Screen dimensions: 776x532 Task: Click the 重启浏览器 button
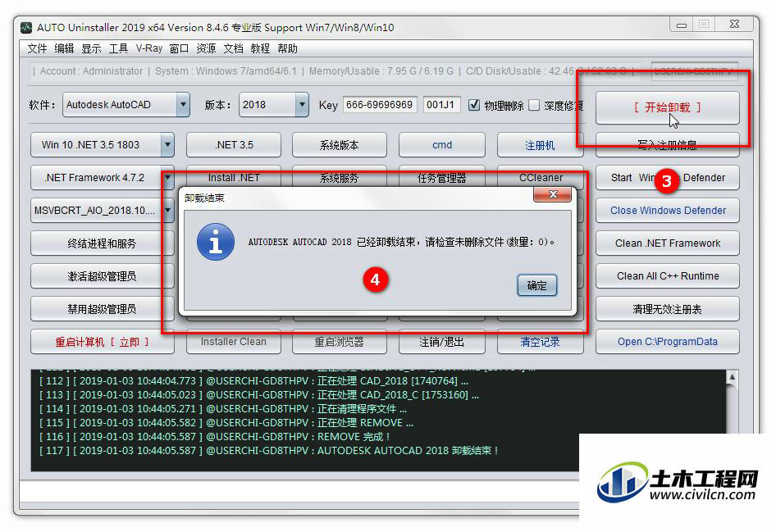coord(339,342)
